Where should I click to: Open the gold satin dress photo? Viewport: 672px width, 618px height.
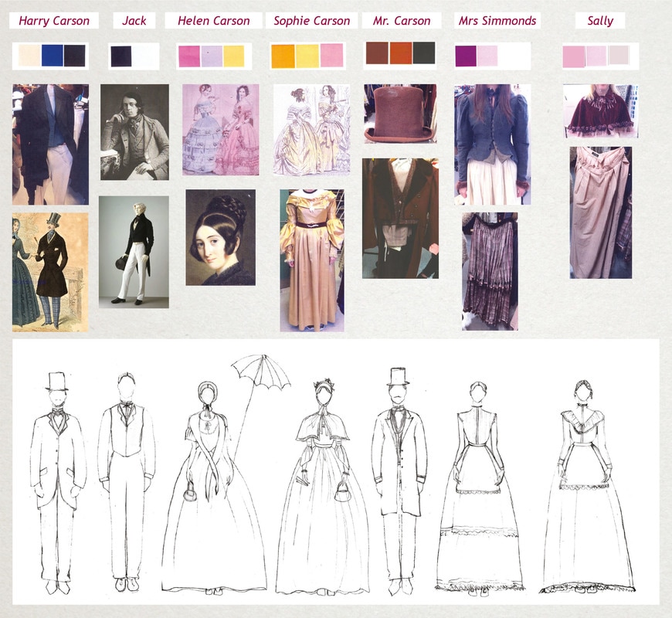click(x=312, y=260)
